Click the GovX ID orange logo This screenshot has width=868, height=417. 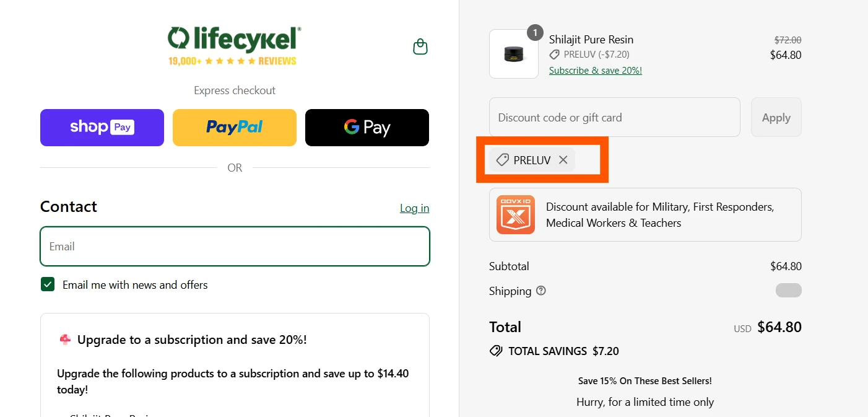coord(516,214)
